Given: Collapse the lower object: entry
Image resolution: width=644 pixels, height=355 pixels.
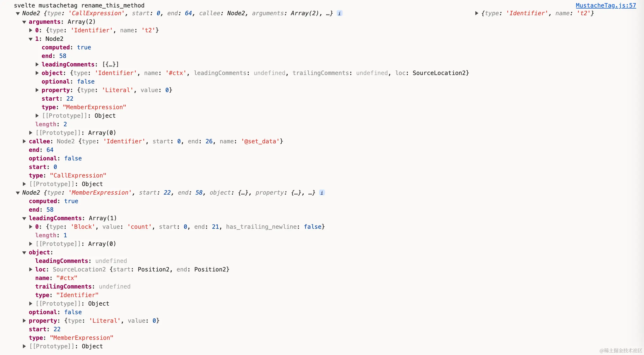Looking at the screenshot, I should click(x=24, y=253).
